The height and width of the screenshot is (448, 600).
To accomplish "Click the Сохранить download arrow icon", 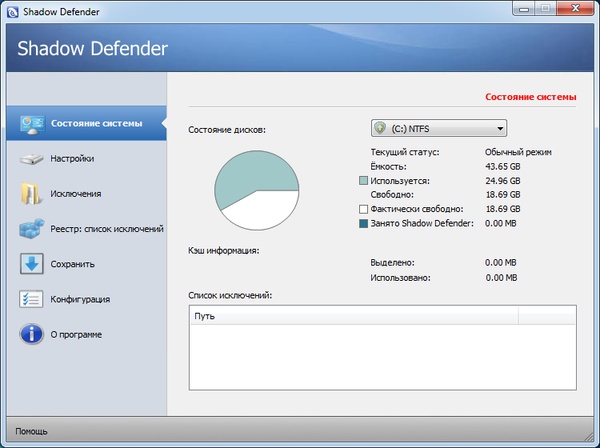I will click(32, 264).
